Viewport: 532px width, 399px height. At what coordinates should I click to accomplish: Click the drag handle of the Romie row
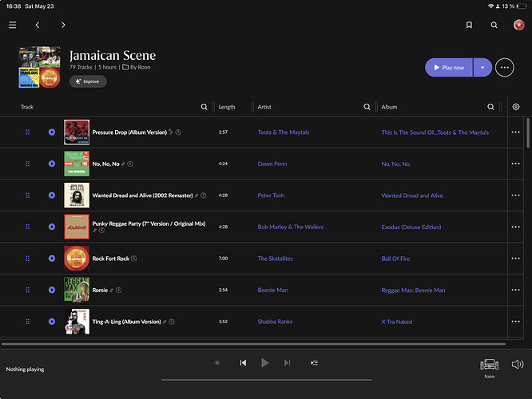point(28,290)
